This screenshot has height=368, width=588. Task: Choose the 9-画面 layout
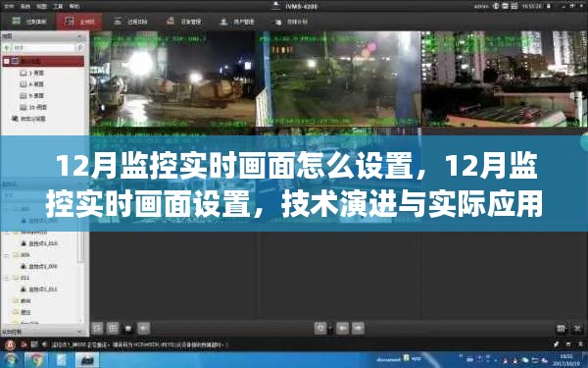click(32, 96)
